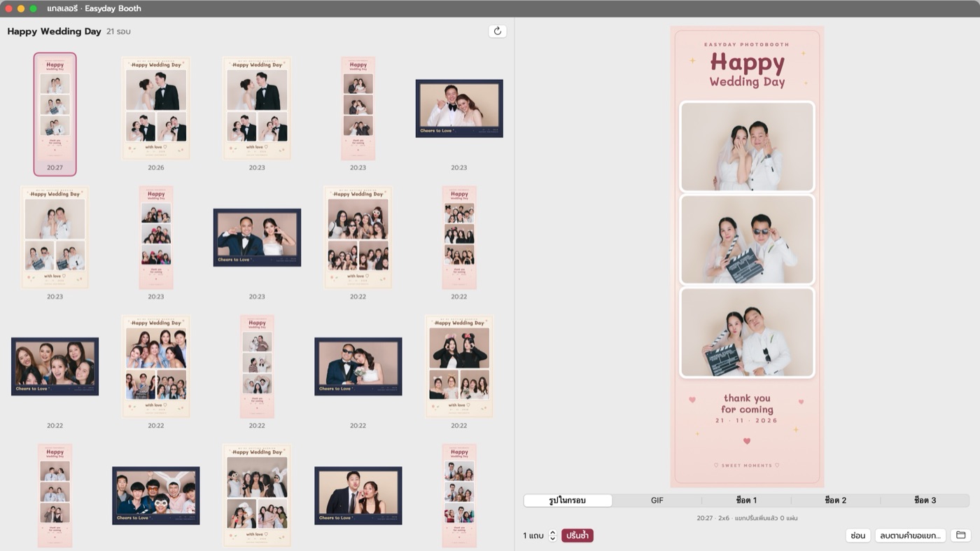Open cream collage thumbnail with clapperboard couple
The height and width of the screenshot is (551, 980).
pyautogui.click(x=55, y=237)
